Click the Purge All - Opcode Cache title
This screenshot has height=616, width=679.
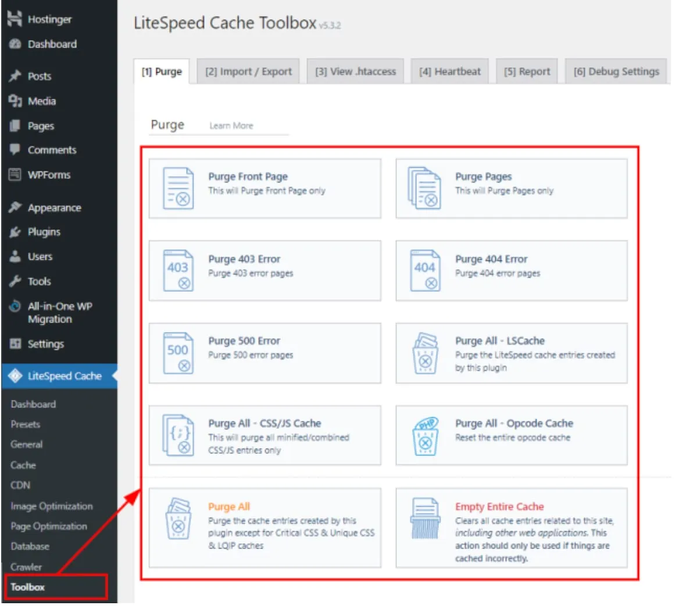[x=514, y=423]
